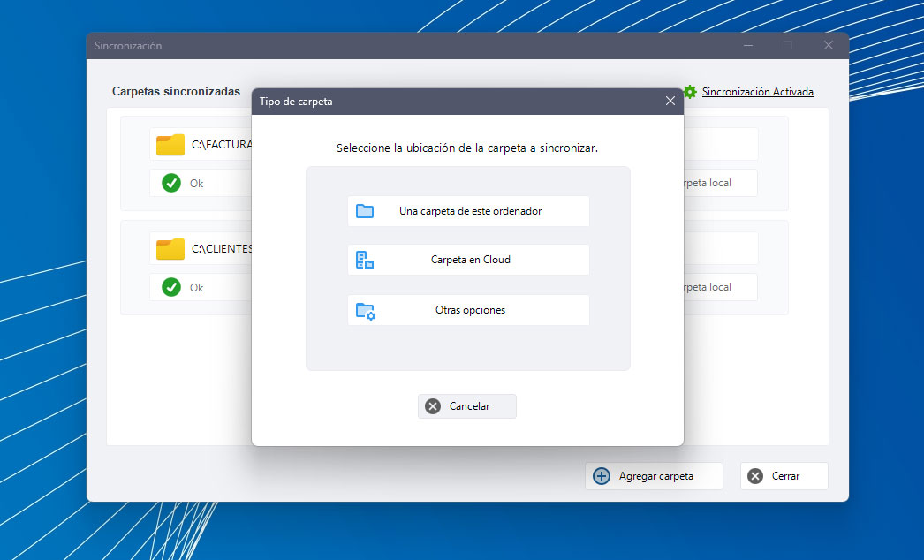Screen dimensions: 924x560
Task: Click the "Seleccione la ubicación de la carpeta" prompt
Action: tap(467, 148)
